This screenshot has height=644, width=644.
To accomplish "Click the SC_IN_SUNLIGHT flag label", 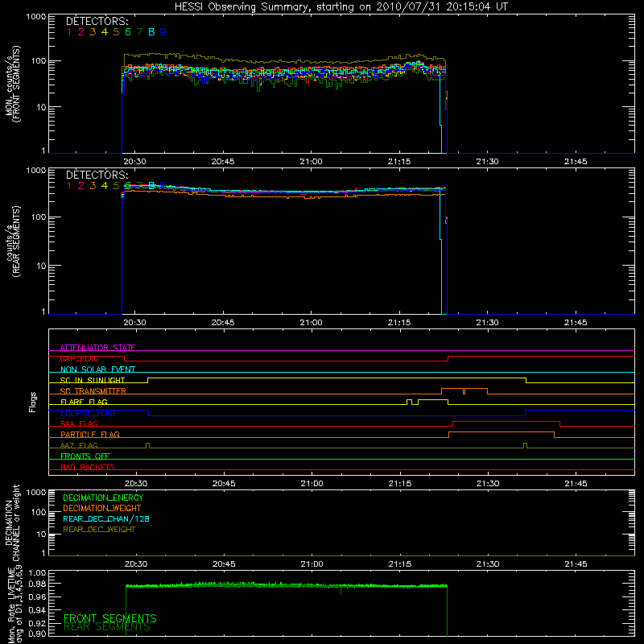I will click(93, 380).
